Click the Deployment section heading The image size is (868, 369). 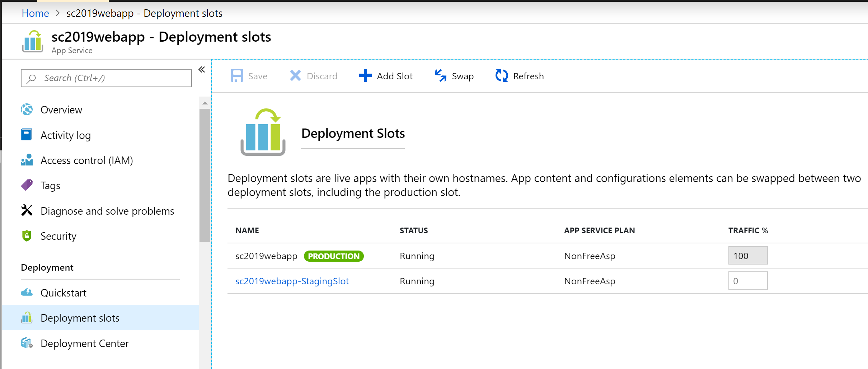click(x=47, y=267)
